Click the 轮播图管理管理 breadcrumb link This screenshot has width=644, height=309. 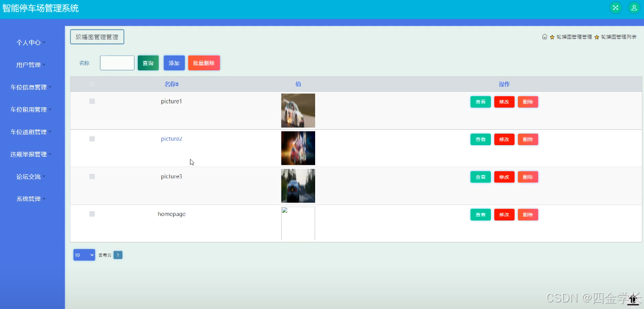point(574,37)
